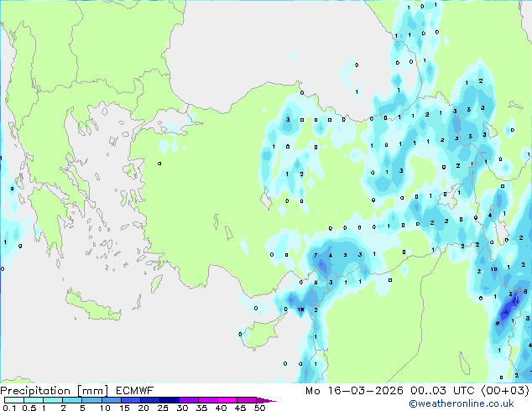The width and height of the screenshot is (532, 411).
Task: Click the legend label "0.5"
Action: 29,408
